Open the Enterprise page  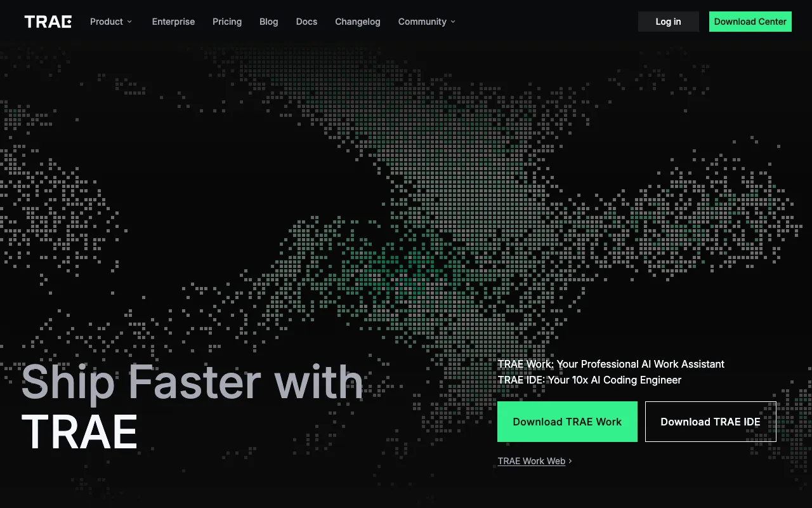coord(173,22)
